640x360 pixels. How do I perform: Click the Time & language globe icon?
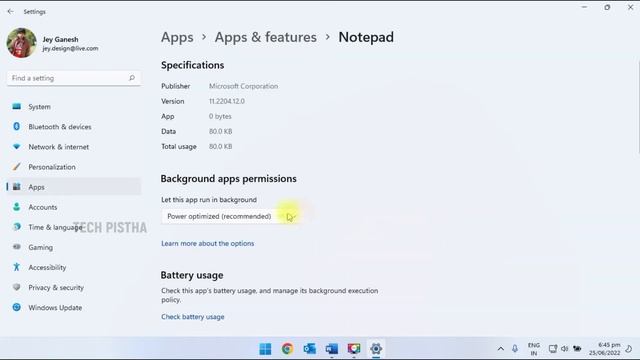click(x=16, y=227)
